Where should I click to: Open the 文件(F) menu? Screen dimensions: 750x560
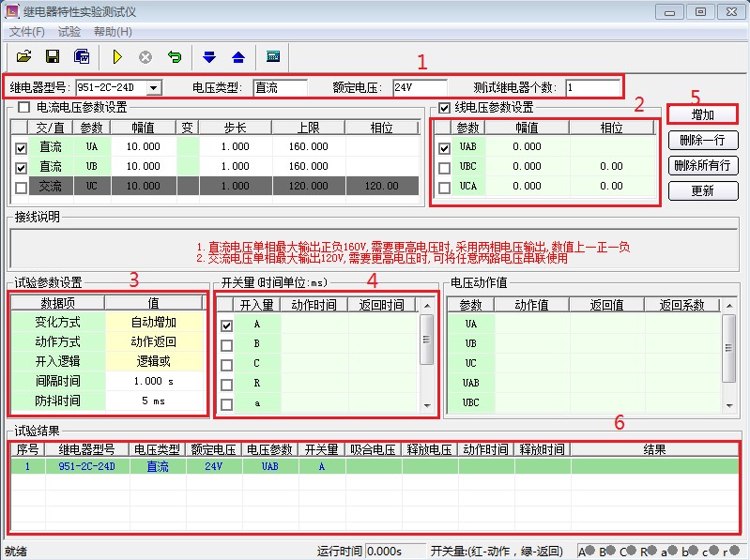tap(26, 32)
